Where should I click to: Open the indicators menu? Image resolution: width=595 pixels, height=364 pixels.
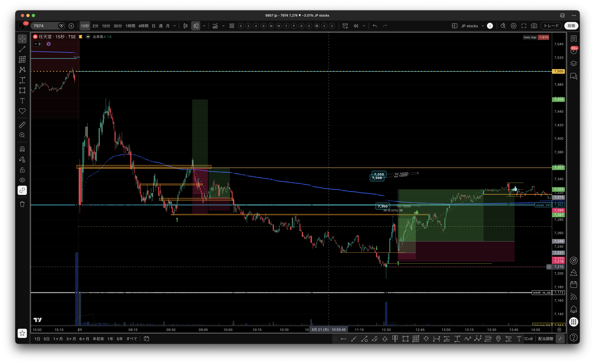point(215,26)
